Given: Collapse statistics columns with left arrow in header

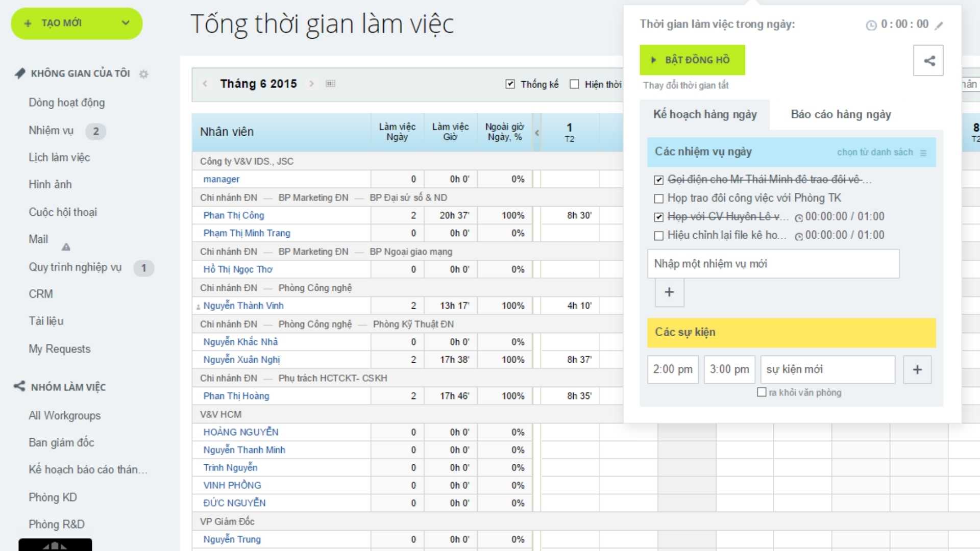Looking at the screenshot, I should pos(536,133).
